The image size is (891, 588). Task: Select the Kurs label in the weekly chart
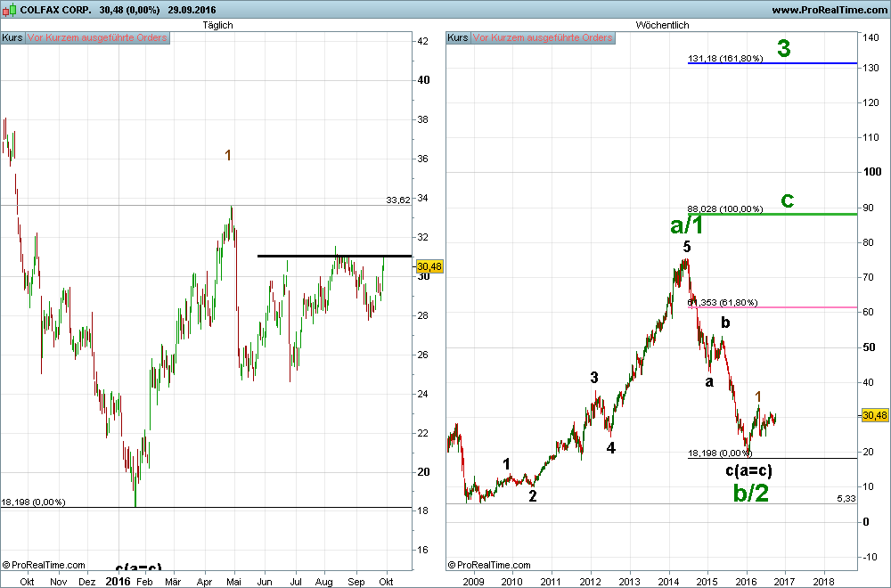coord(457,38)
